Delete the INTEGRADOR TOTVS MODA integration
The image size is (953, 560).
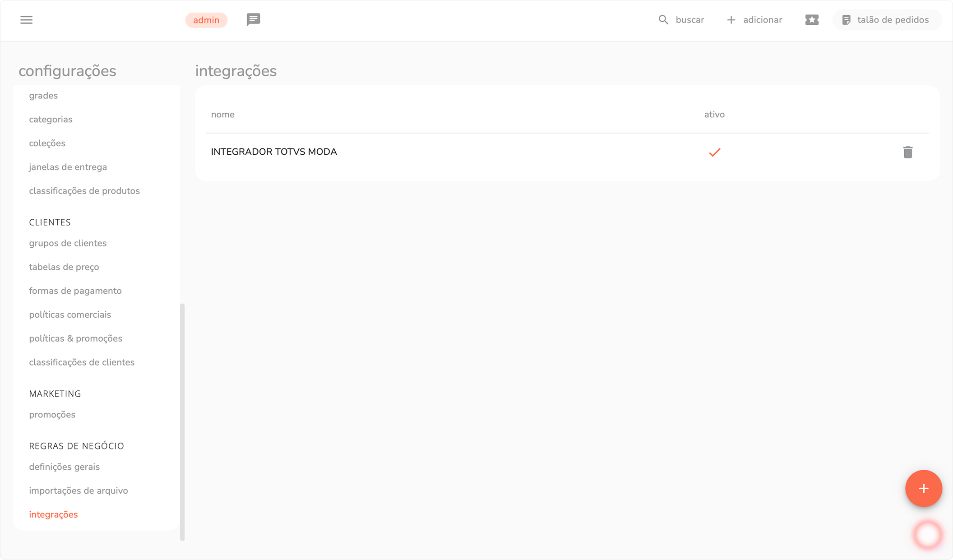(908, 153)
